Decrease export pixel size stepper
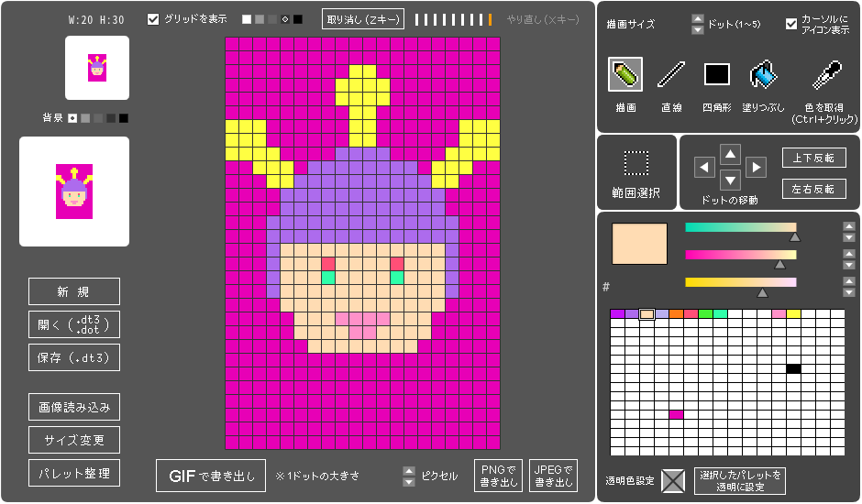Viewport: 862px width, 504px height. pyautogui.click(x=409, y=482)
